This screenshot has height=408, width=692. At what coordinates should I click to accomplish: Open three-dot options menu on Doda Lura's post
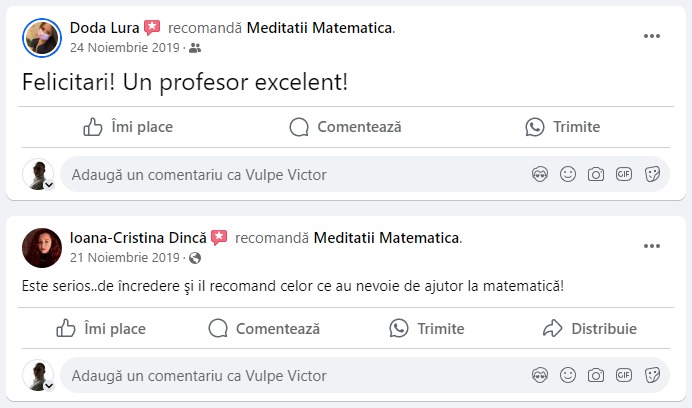point(652,36)
